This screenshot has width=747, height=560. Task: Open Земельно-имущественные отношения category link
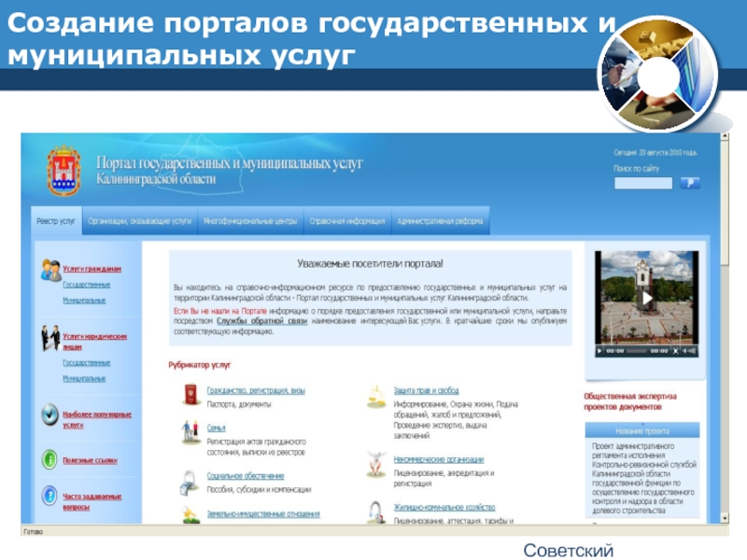263,514
